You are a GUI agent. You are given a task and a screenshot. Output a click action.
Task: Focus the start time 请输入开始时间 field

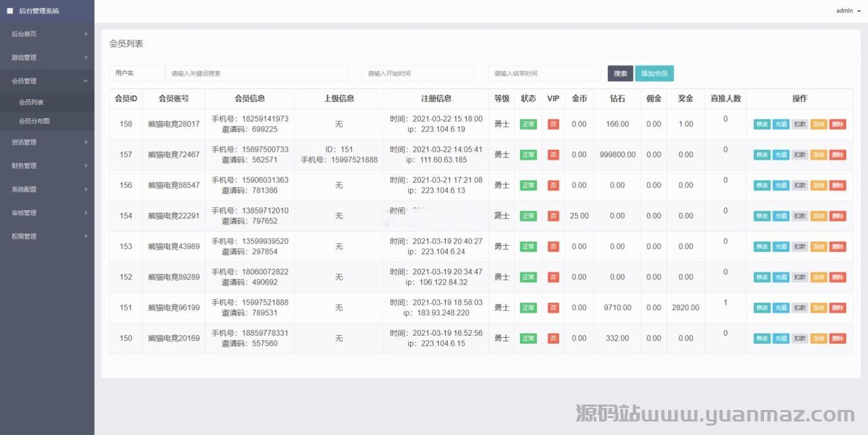click(x=417, y=74)
